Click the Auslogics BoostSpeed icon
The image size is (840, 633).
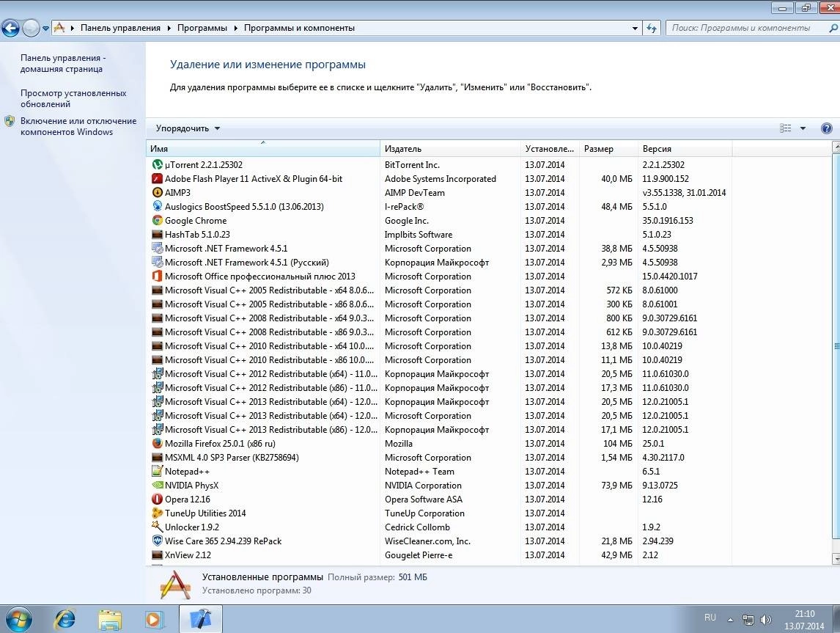[x=157, y=206]
